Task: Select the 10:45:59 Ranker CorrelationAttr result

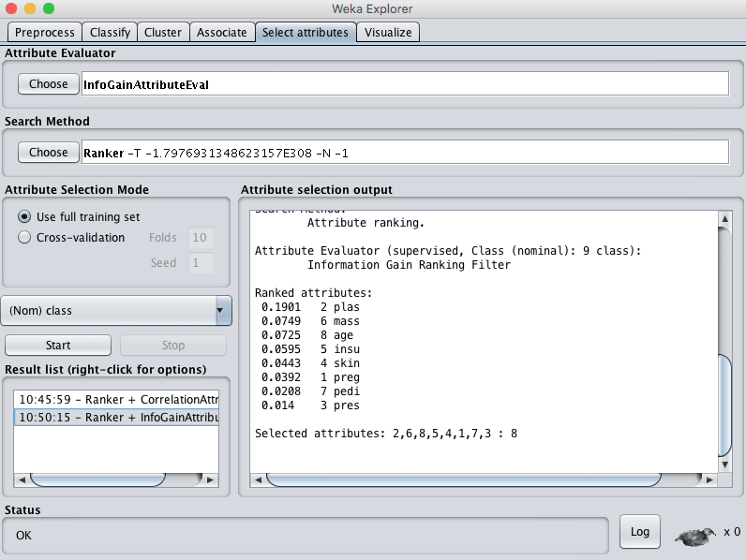Action: (116, 399)
